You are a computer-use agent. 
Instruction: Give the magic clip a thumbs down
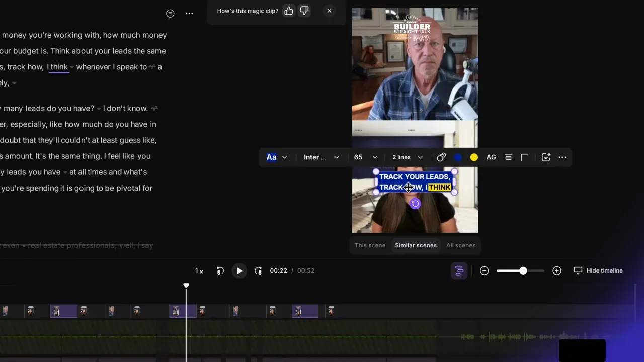[304, 11]
